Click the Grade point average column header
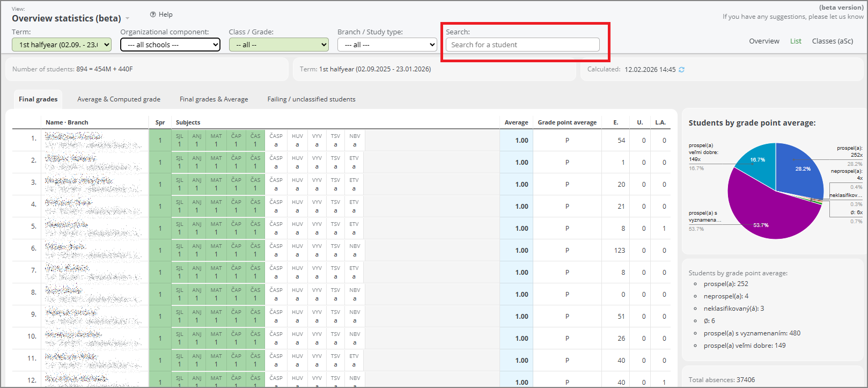 coord(567,122)
